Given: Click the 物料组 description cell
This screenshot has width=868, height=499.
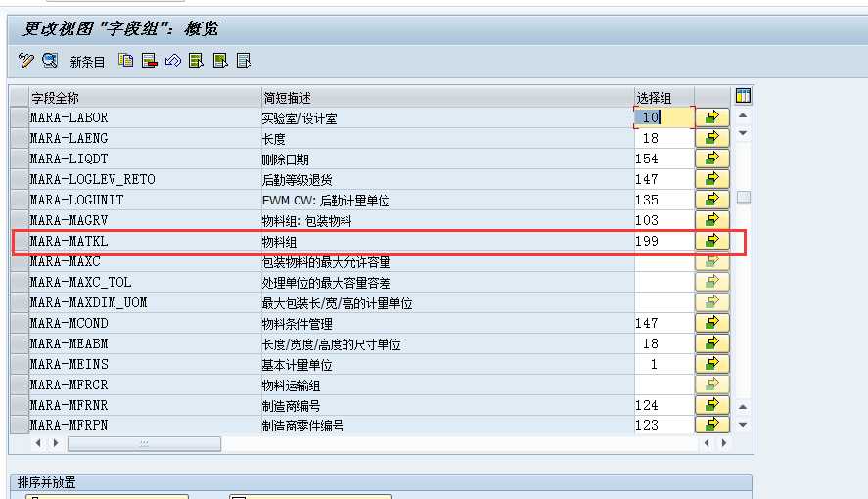Looking at the screenshot, I should pos(447,241).
